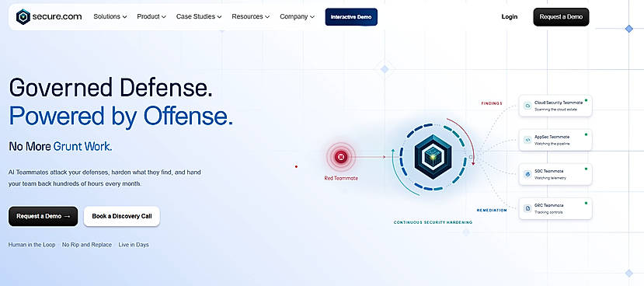Click 'Watching telemetry' text
Image resolution: width=644 pixels, height=286 pixels.
550,178
